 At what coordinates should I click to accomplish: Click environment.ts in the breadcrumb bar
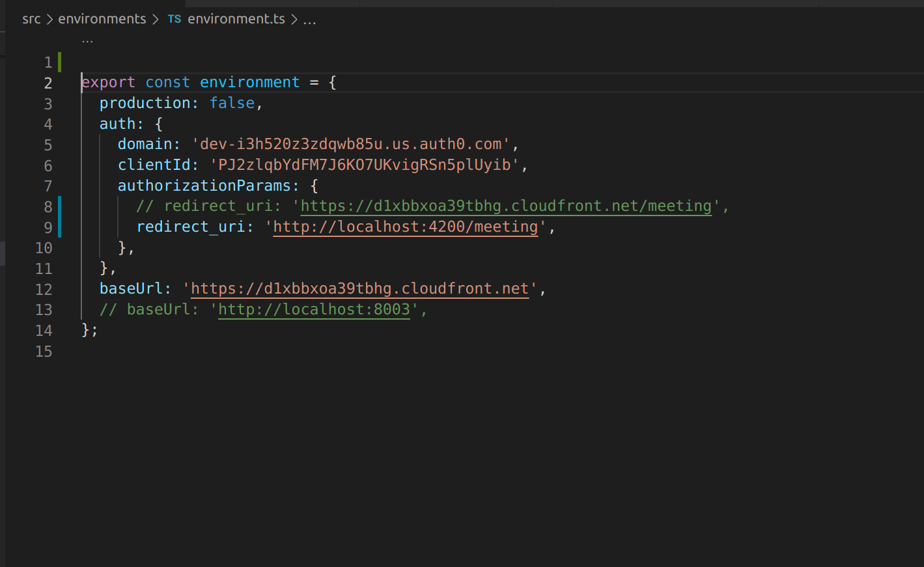pyautogui.click(x=236, y=19)
